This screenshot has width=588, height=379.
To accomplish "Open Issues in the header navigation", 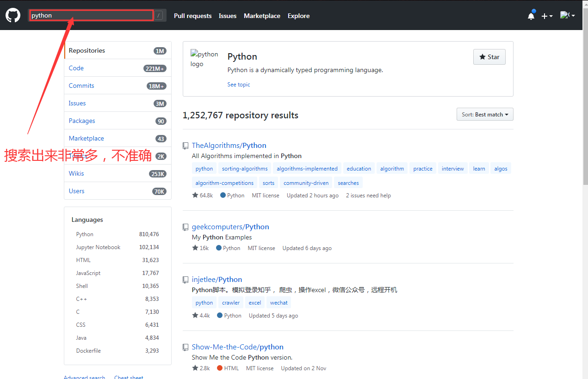I will (x=228, y=16).
